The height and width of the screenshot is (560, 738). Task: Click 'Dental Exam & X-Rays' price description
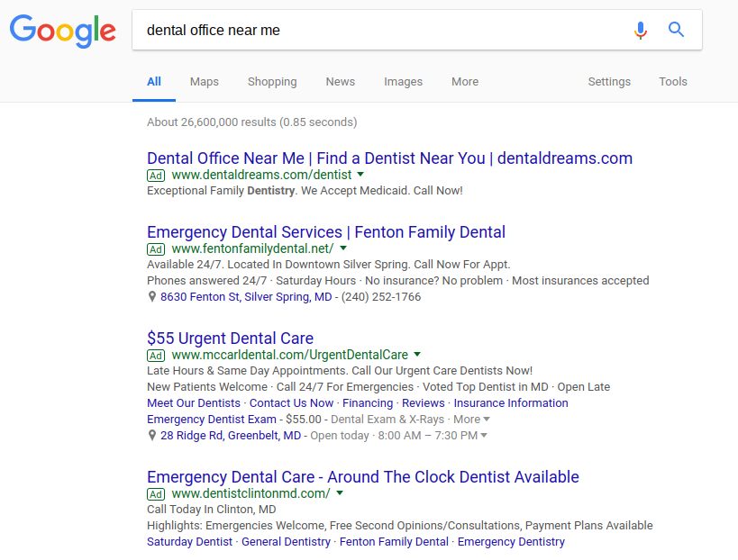point(387,420)
